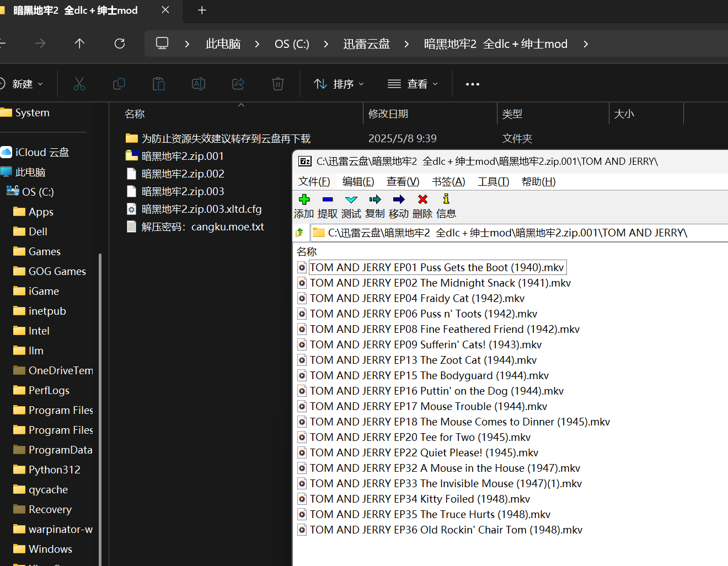The height and width of the screenshot is (566, 728).
Task: Go up one folder level in 7-Zip
Action: (299, 233)
